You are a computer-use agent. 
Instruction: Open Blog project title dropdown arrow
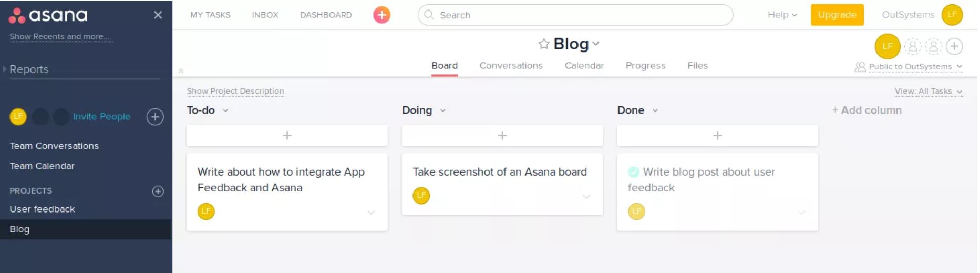[x=596, y=44]
